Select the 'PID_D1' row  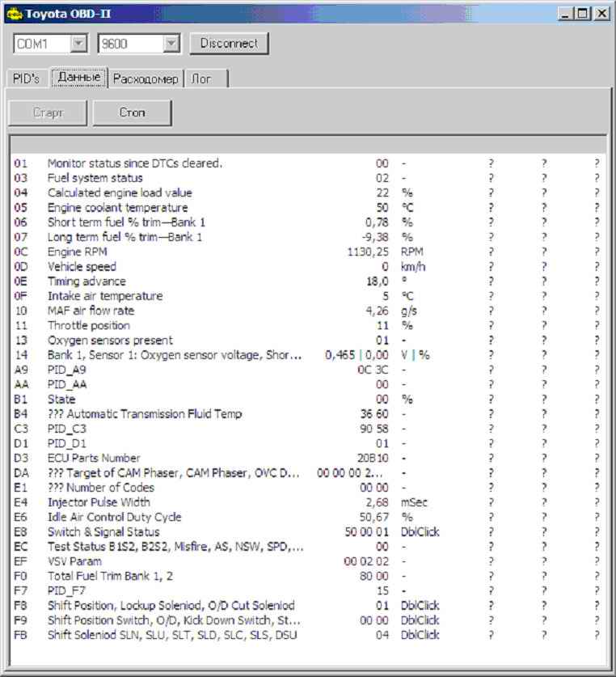coord(308,443)
